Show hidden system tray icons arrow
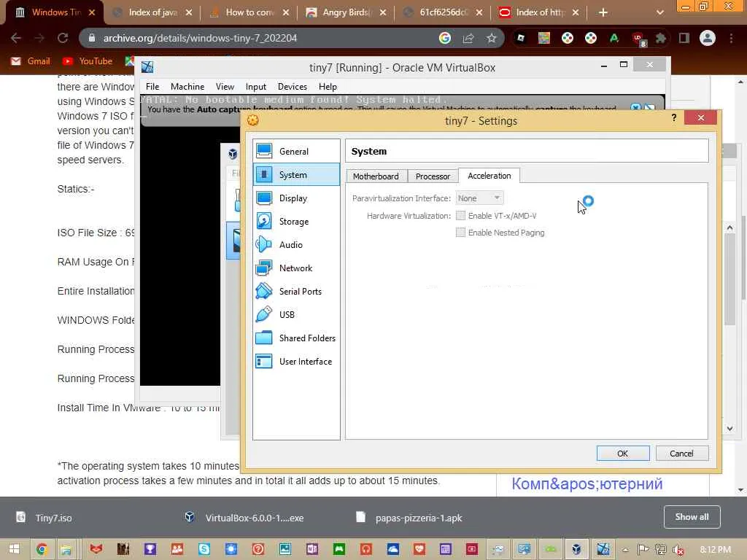This screenshot has height=560, width=747. [625, 550]
